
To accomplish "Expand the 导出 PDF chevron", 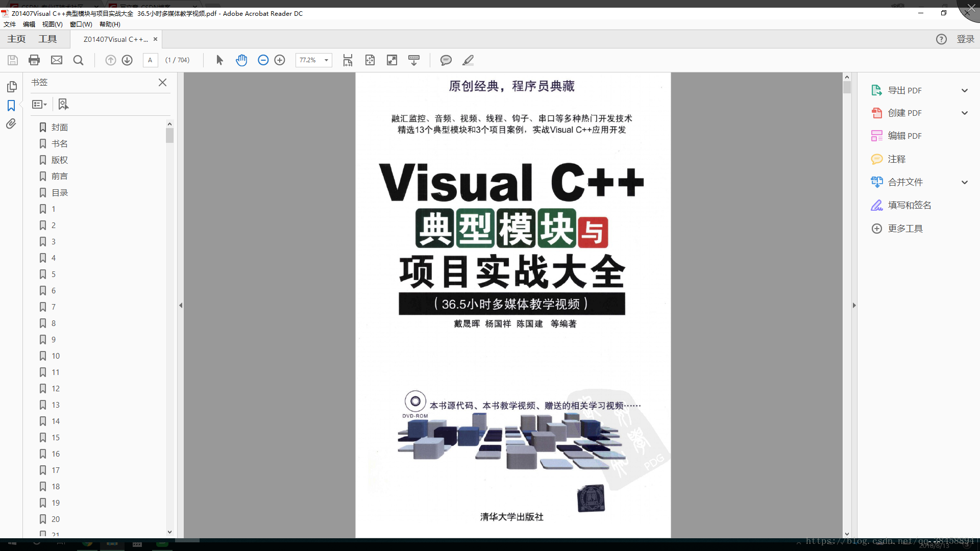I will pyautogui.click(x=965, y=90).
